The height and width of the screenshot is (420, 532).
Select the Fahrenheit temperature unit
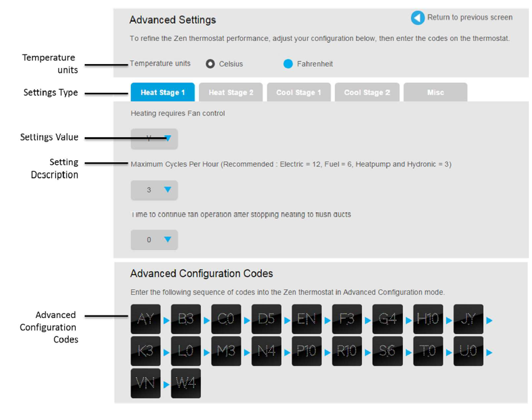[288, 63]
